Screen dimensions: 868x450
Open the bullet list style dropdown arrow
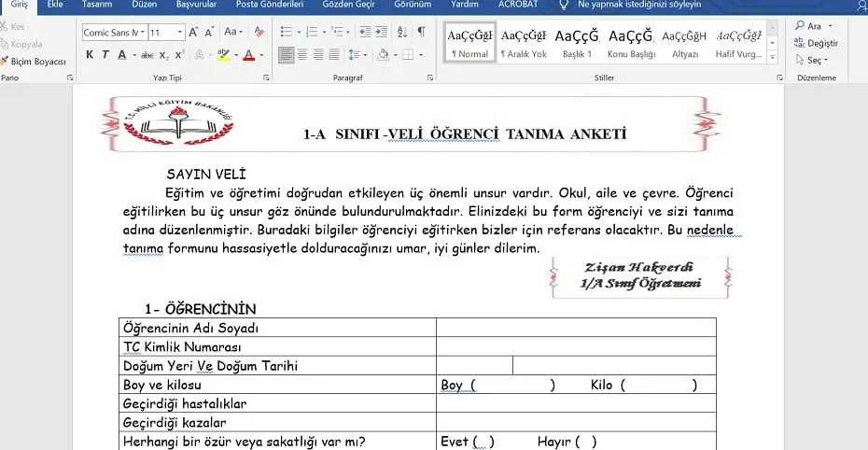tap(299, 32)
